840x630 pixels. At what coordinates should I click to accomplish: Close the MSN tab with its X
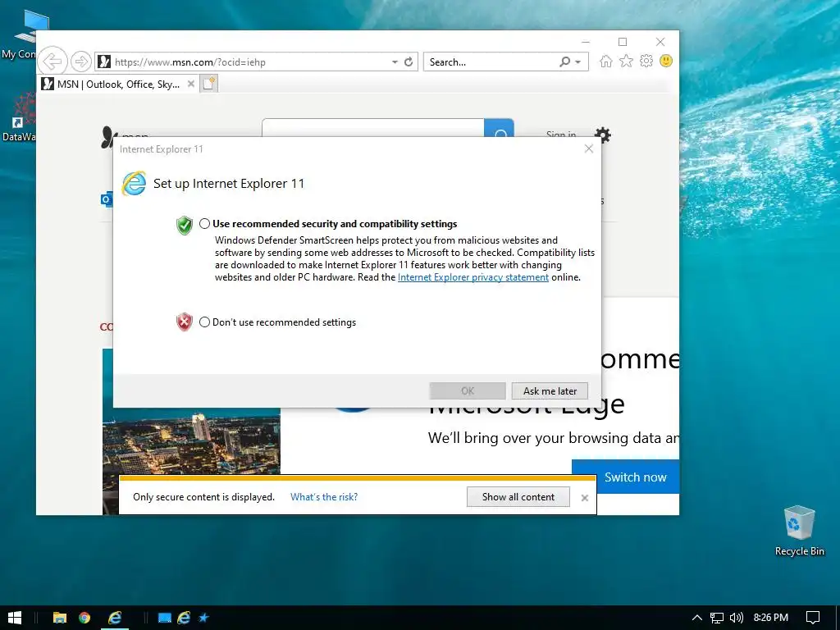point(190,84)
